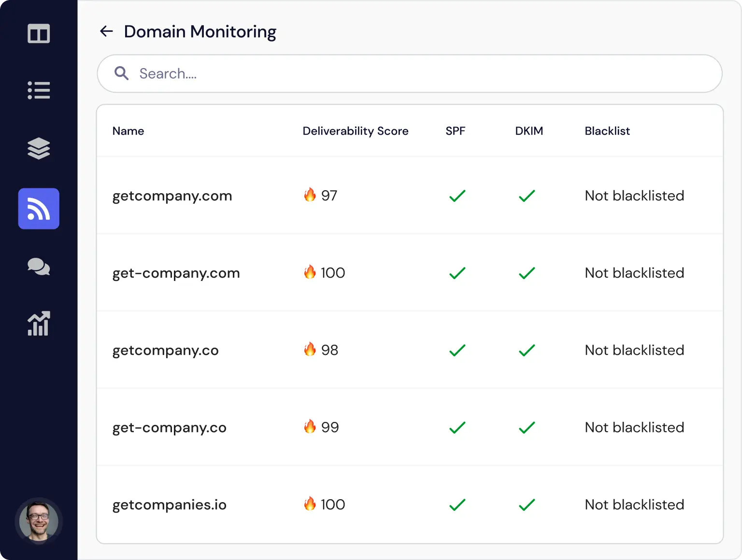Select the highlighted monitoring feed icon
This screenshot has width=742, height=560.
(x=39, y=209)
